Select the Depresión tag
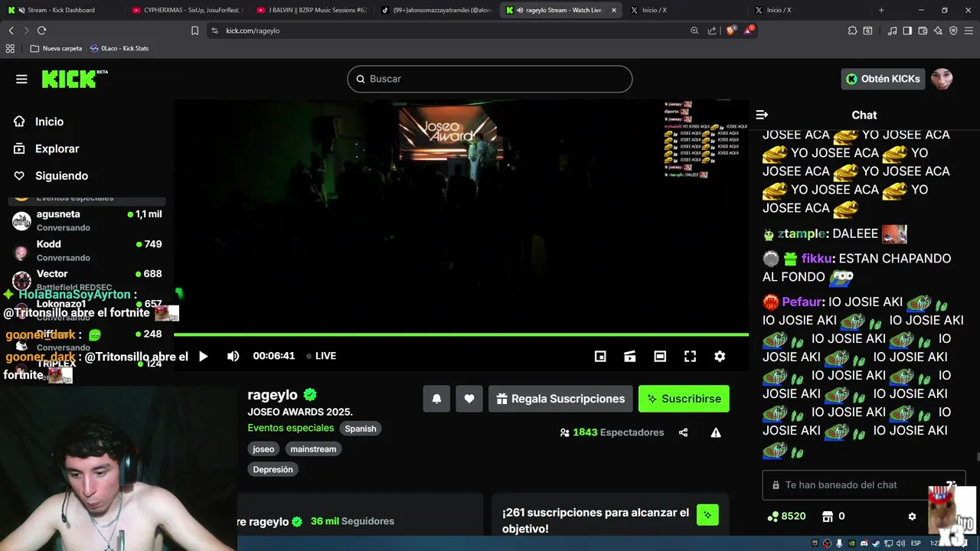 (x=273, y=469)
